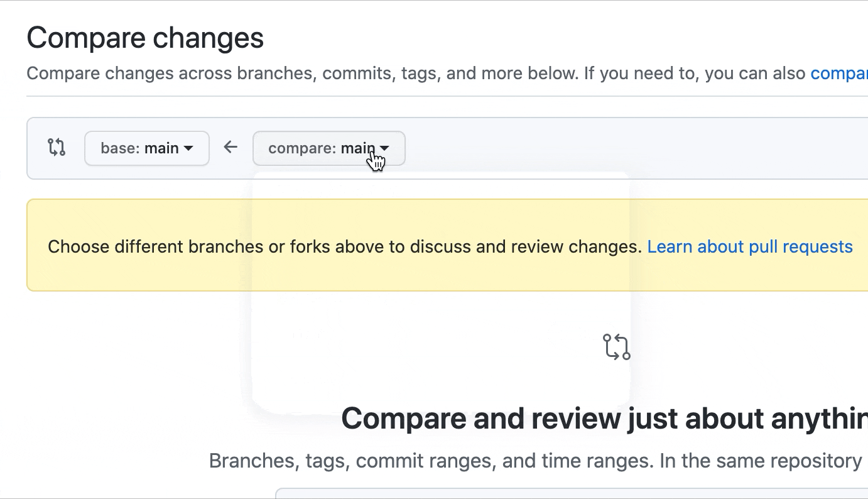Open the Learn about pull requests link
The width and height of the screenshot is (868, 499).
[750, 246]
